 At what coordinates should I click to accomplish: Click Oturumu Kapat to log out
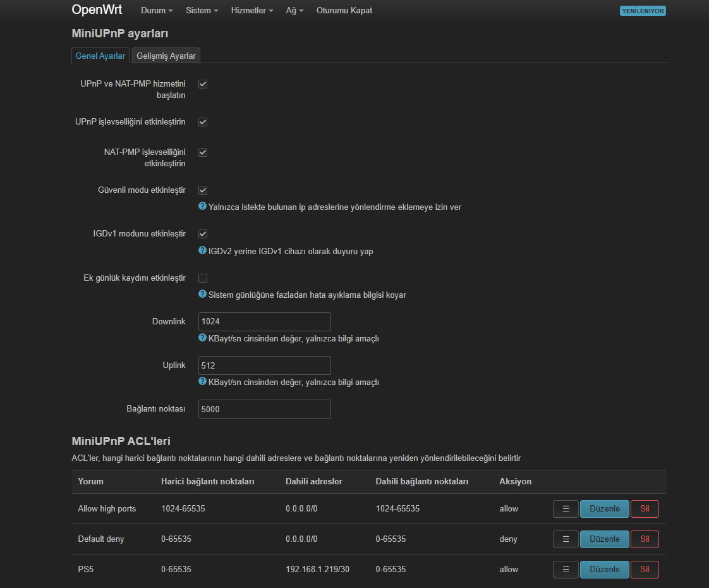(x=344, y=10)
